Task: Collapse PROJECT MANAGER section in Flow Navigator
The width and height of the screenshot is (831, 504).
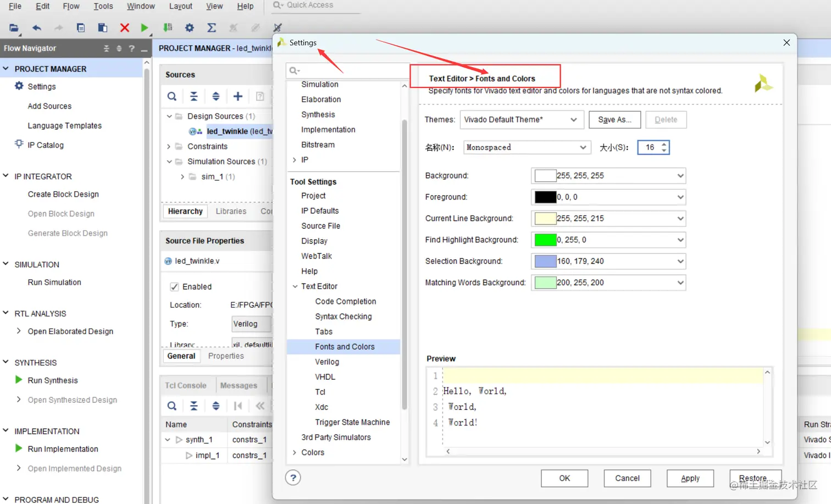Action: pyautogui.click(x=6, y=69)
